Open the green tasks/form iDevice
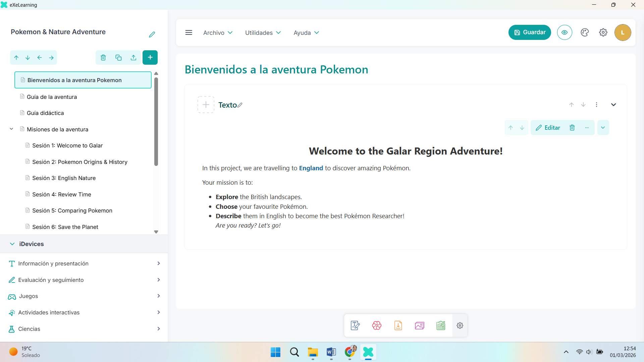The height and width of the screenshot is (362, 644). tap(441, 325)
